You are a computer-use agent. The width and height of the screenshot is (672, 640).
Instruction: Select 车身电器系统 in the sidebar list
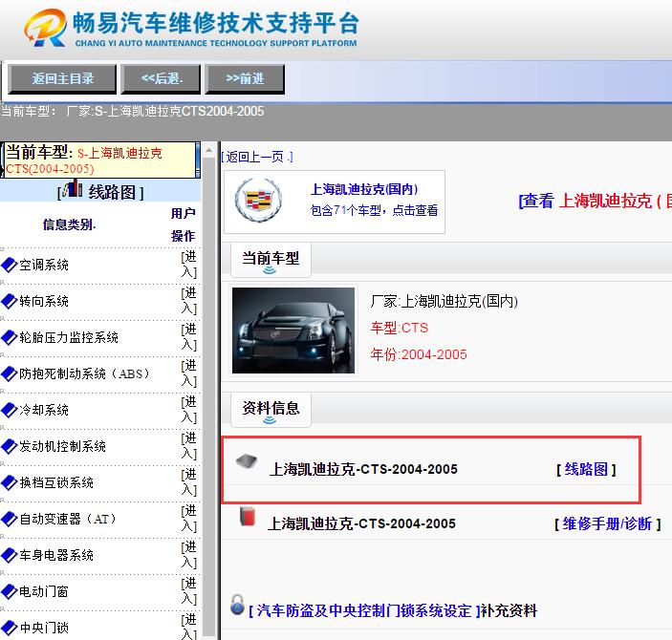56,556
